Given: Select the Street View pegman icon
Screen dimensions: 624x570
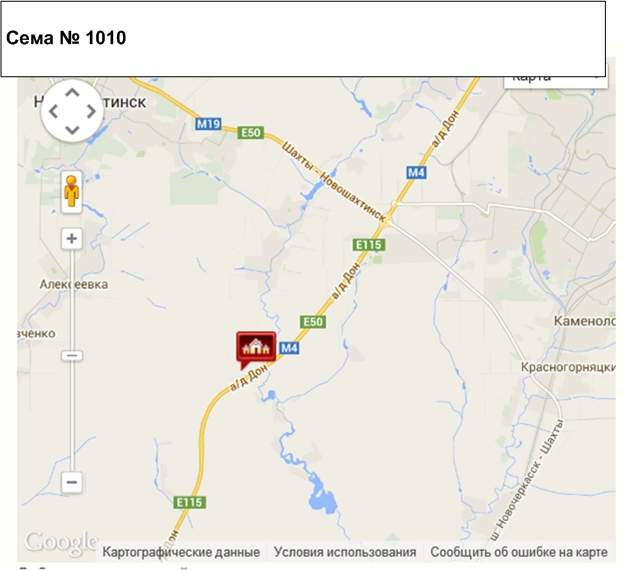Looking at the screenshot, I should [x=72, y=192].
